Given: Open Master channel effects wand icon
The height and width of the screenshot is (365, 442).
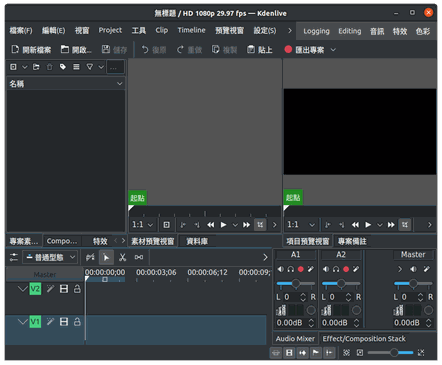Looking at the screenshot, I should 426,269.
